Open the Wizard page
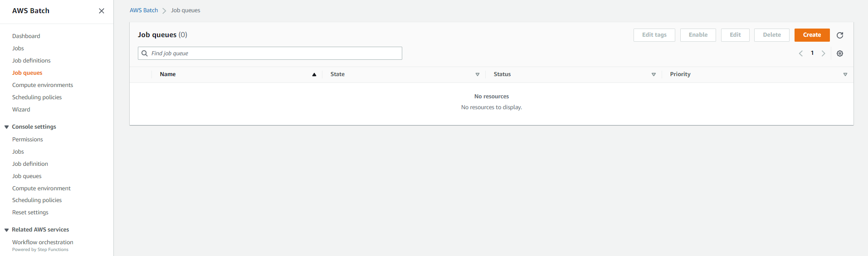868x256 pixels. (21, 110)
